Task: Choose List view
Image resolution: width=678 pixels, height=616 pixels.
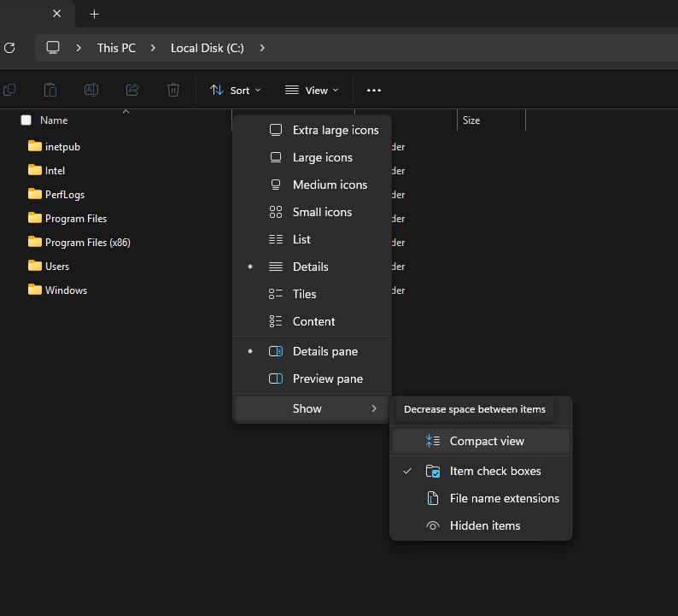Action: 313,239
